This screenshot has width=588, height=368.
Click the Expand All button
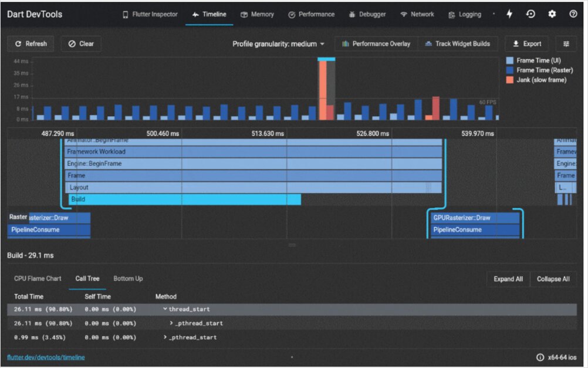(x=508, y=279)
